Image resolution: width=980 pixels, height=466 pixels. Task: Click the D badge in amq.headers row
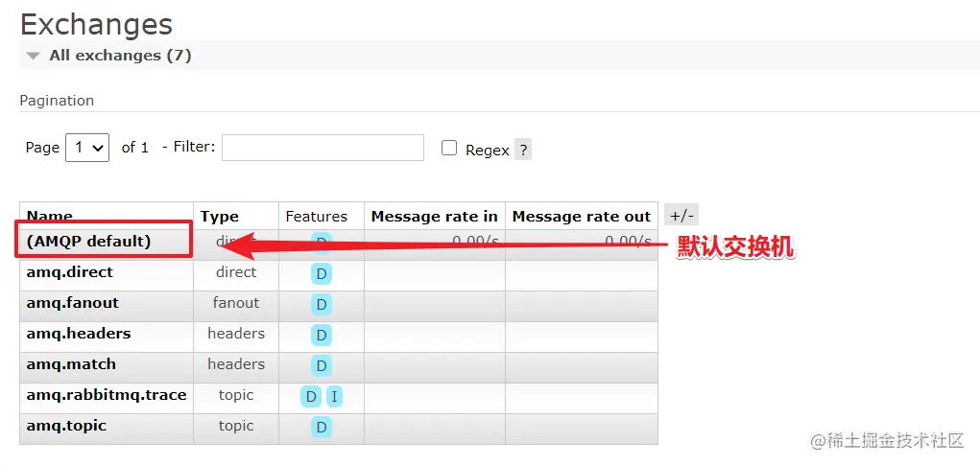322,336
